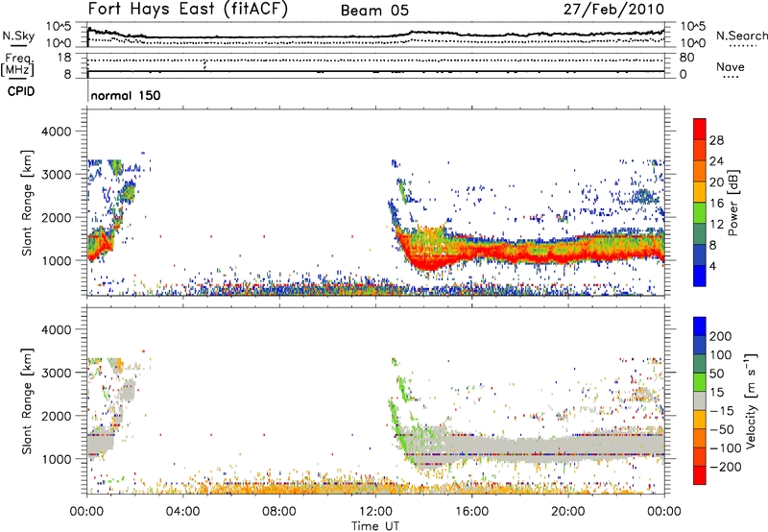Click the '100' velocity colorbar label
Viewport: 768px width, 532px height.
point(721,355)
